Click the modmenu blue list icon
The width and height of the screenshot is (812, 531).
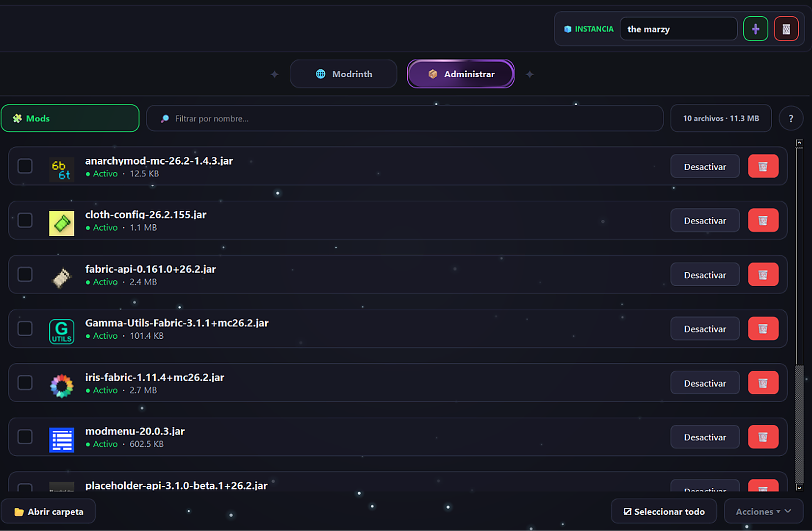click(x=61, y=440)
